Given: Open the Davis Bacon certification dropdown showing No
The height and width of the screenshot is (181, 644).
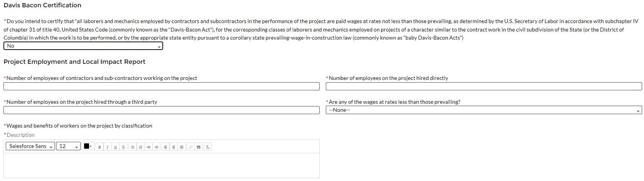Looking at the screenshot, I should pos(83,46).
